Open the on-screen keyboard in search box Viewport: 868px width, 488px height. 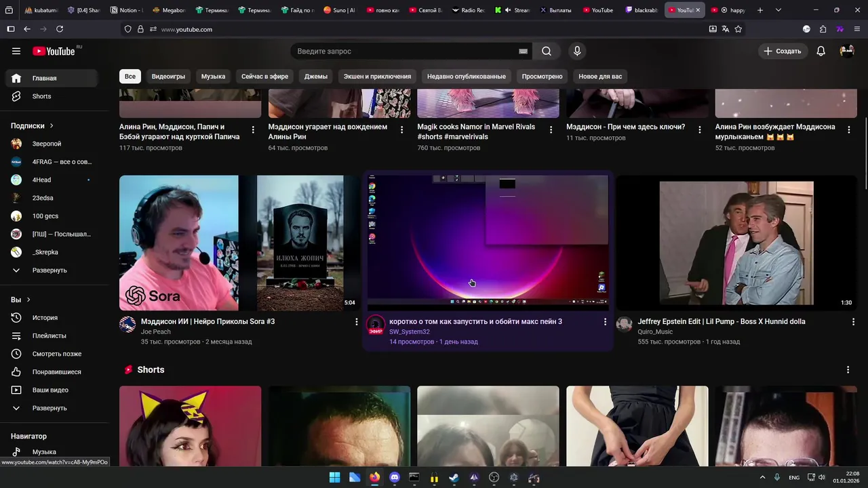(523, 52)
